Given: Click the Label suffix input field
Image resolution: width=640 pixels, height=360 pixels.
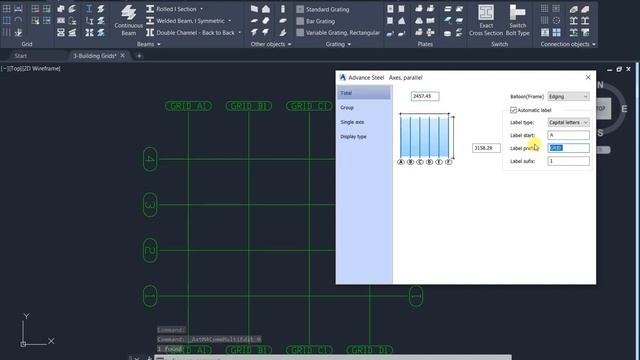Looking at the screenshot, I should point(568,161).
